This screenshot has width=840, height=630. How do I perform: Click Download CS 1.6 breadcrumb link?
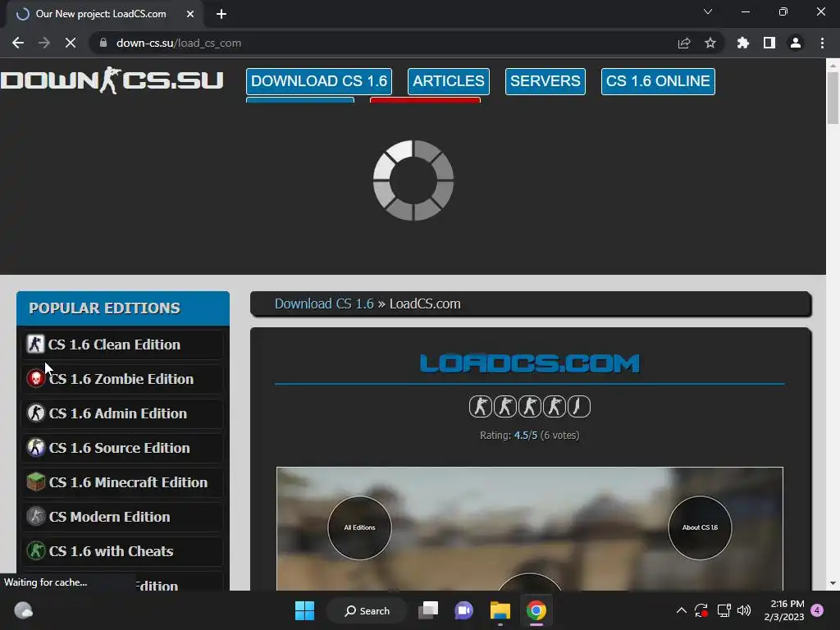pyautogui.click(x=324, y=304)
